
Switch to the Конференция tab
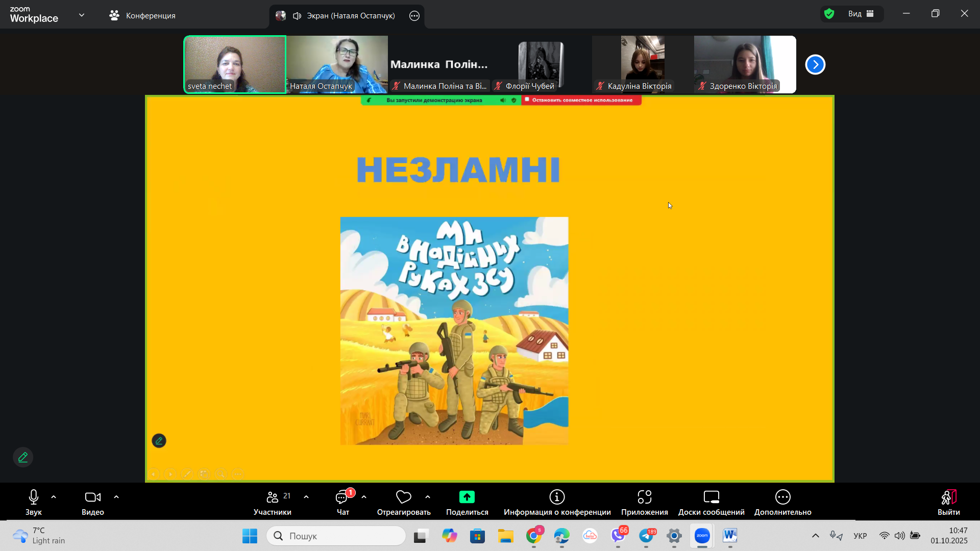click(142, 16)
